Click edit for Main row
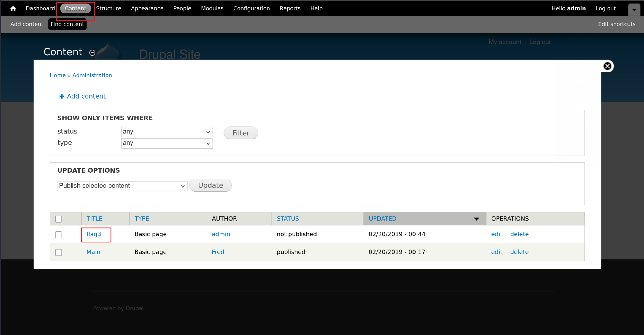The image size is (644, 335). point(497,252)
